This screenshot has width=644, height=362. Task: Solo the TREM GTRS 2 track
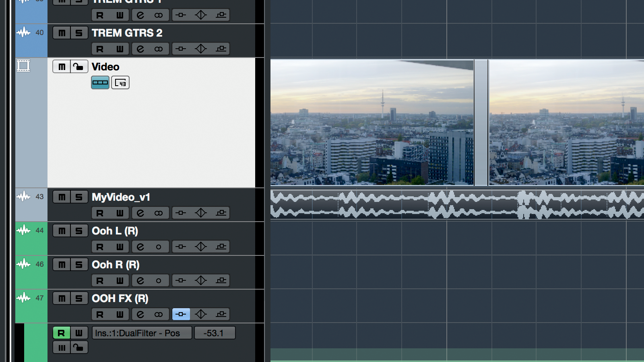[79, 33]
